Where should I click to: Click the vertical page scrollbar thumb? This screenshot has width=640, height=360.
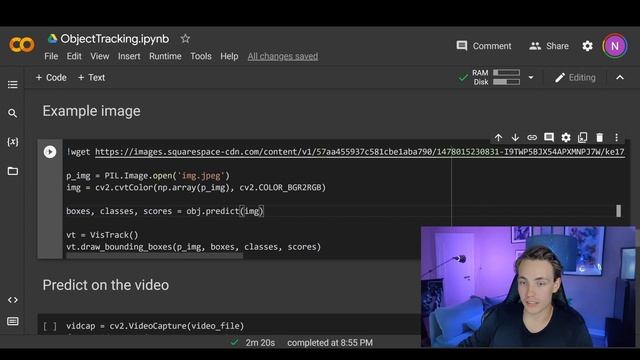coord(618,211)
